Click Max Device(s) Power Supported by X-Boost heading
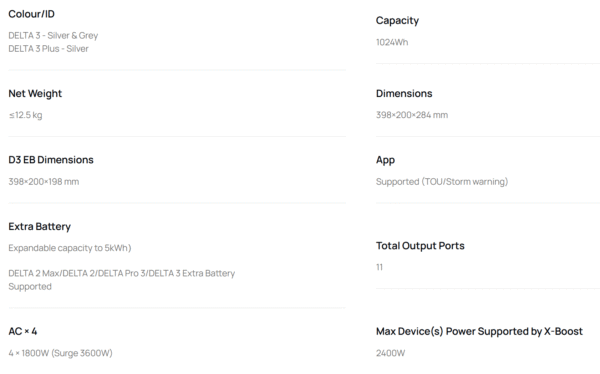 coord(479,332)
